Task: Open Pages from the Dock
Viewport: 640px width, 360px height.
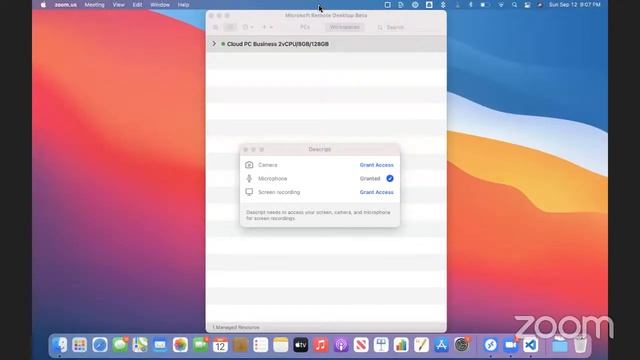Action: [x=421, y=345]
